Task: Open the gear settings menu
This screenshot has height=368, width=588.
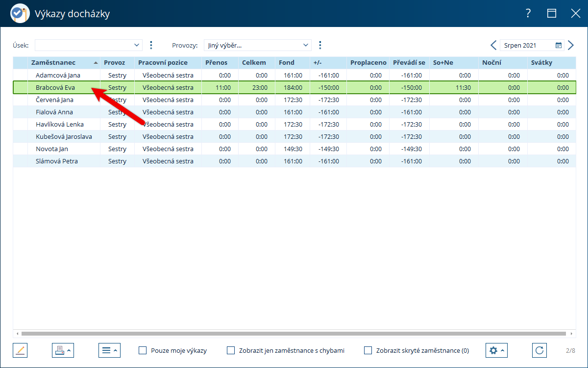Action: click(496, 350)
